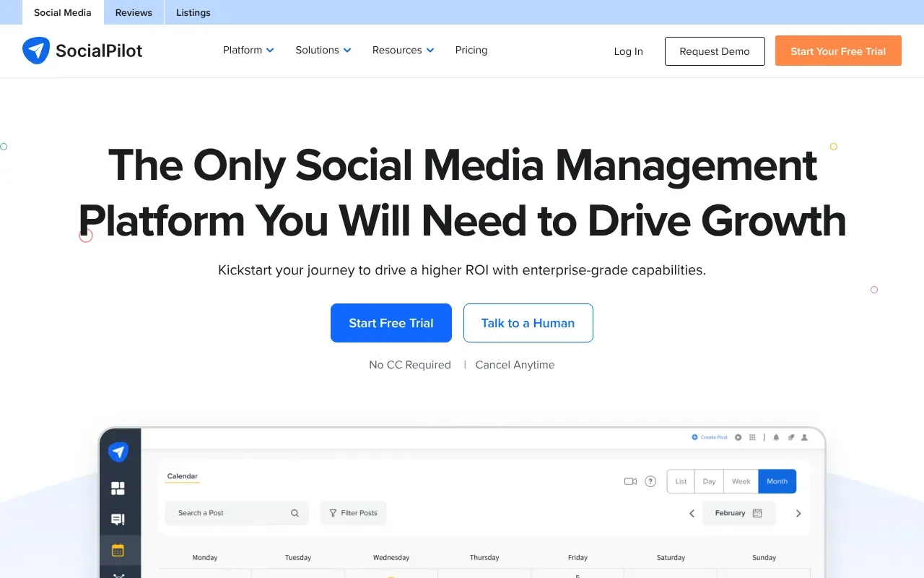The width and height of the screenshot is (924, 578).
Task: Click the video camera icon near the view switcher
Action: [x=630, y=480]
